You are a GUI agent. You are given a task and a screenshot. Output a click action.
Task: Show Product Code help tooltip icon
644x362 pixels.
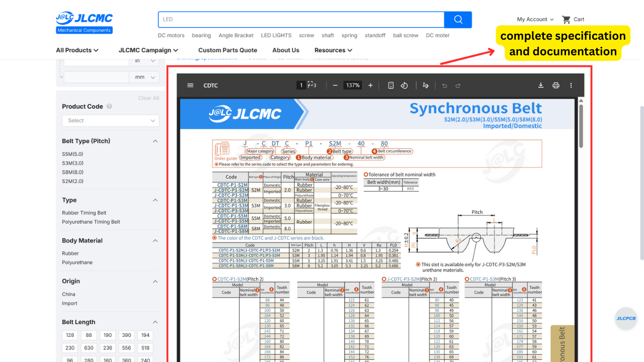(x=109, y=107)
